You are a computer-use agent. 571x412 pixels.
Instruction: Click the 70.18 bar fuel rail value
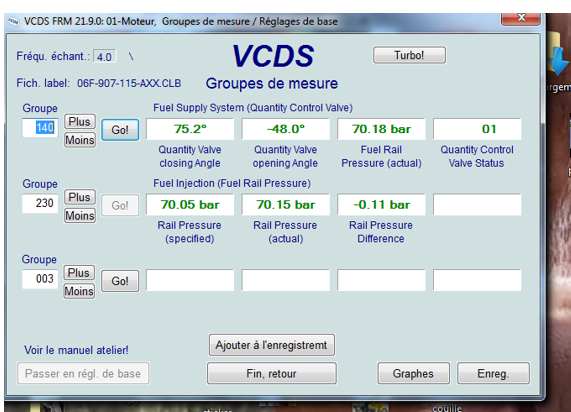click(381, 129)
